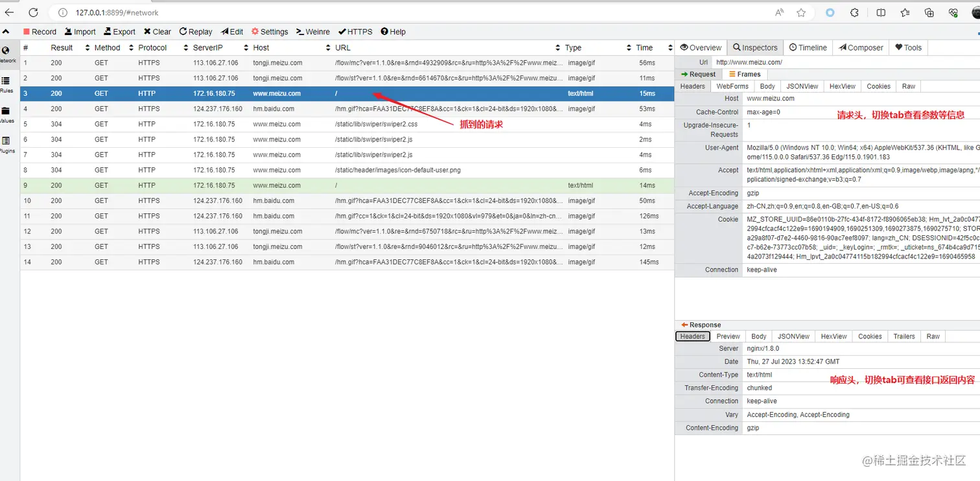Sort requests by the Method column
Screen dimensions: 980x481
tap(113, 48)
